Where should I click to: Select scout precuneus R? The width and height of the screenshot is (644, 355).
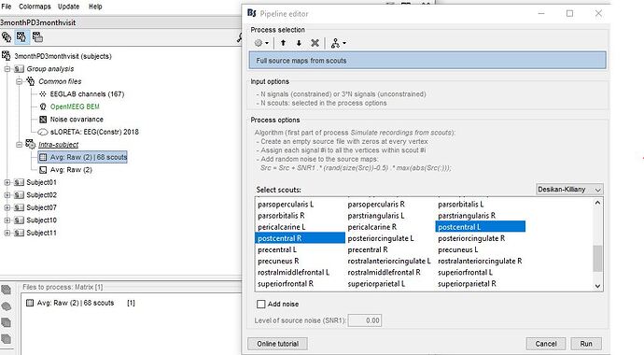coord(278,261)
